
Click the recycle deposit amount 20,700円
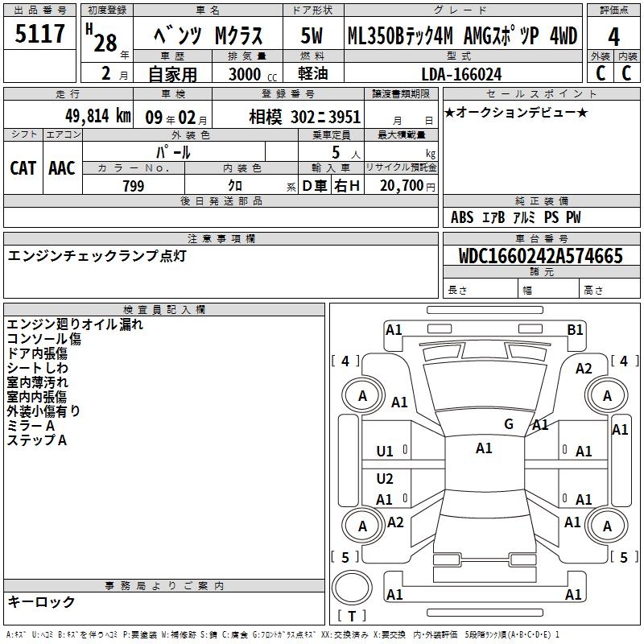pyautogui.click(x=400, y=186)
